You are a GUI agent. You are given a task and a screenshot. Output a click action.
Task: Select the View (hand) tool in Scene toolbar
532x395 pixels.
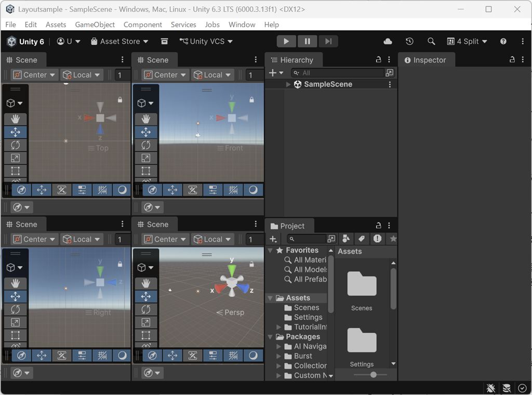point(15,118)
